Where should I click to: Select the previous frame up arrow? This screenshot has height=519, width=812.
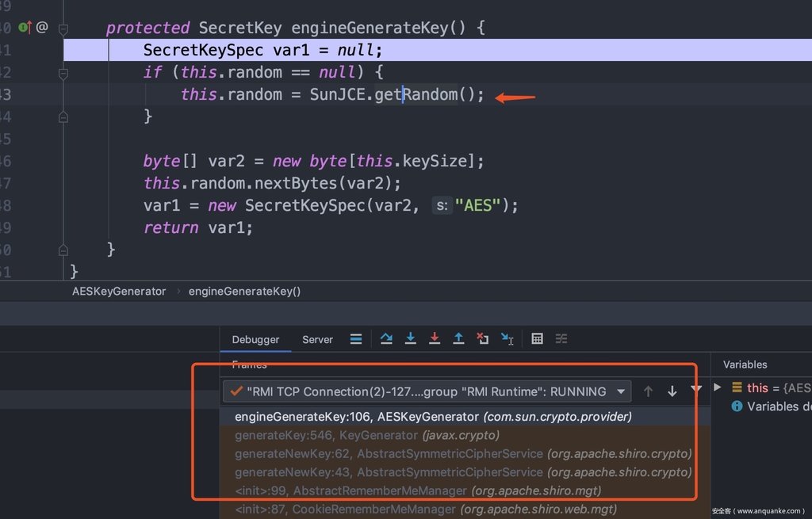coord(648,391)
